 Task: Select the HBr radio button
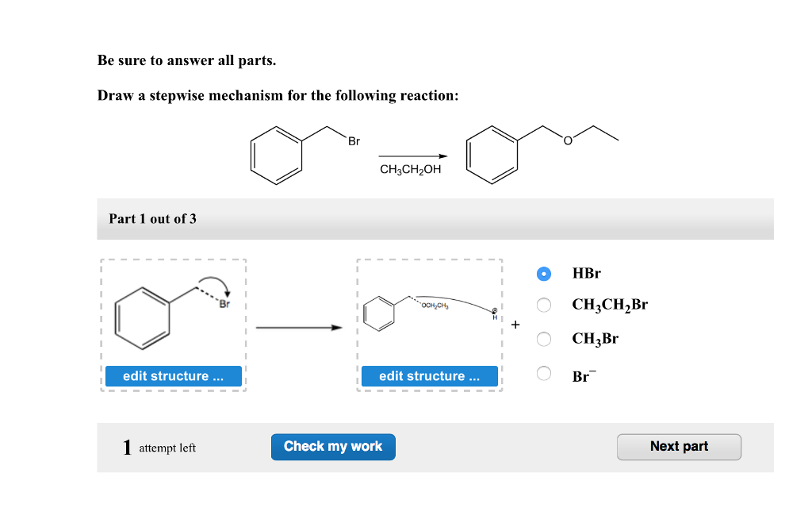tap(543, 273)
